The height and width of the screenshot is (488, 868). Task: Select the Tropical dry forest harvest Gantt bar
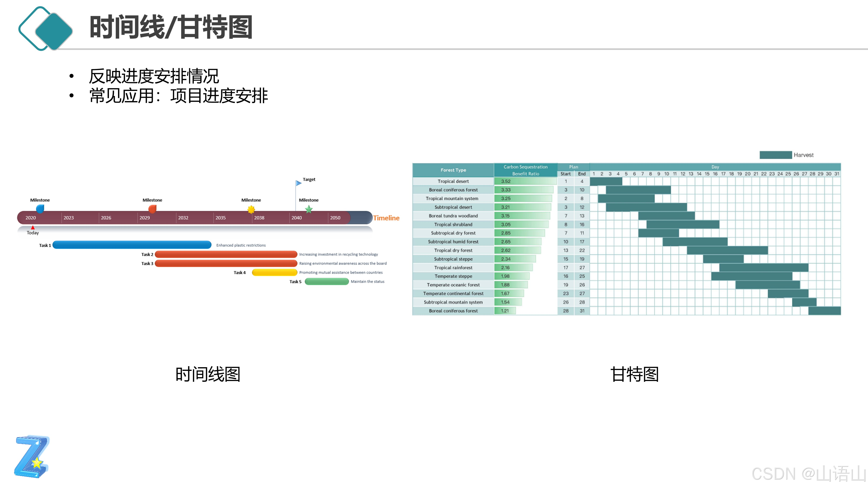point(727,250)
